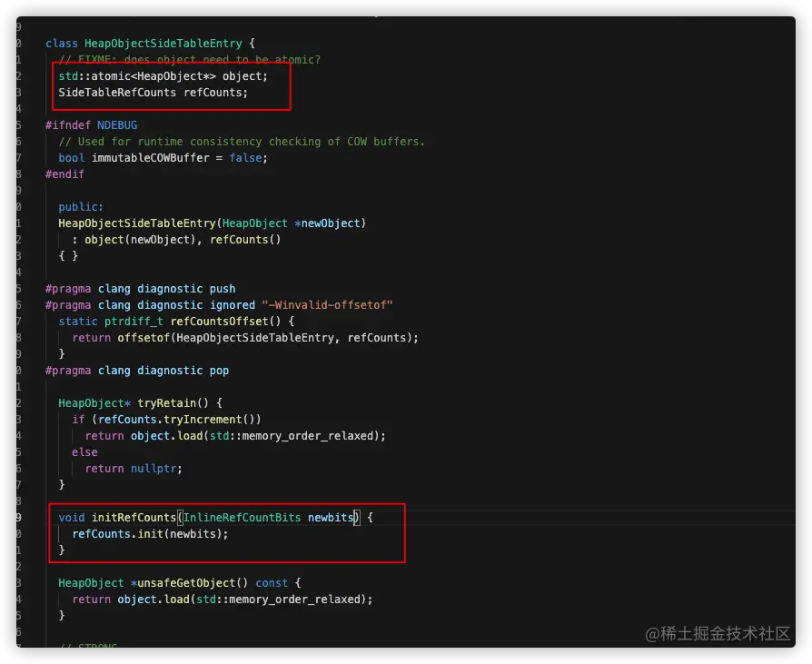Click 'if (refCounts.tryIncrement())' line
Screen dimensions: 812x664
(x=167, y=420)
